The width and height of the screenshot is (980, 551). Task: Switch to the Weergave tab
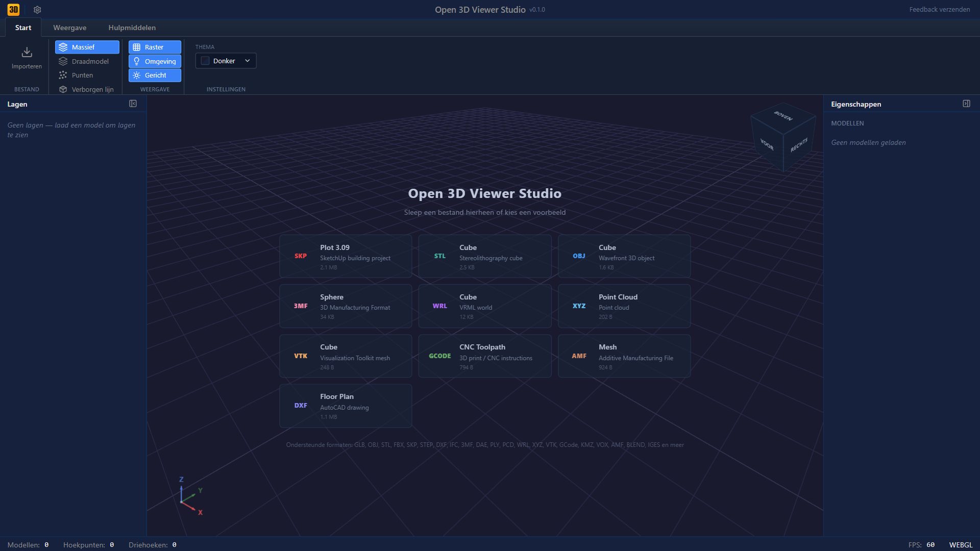70,28
